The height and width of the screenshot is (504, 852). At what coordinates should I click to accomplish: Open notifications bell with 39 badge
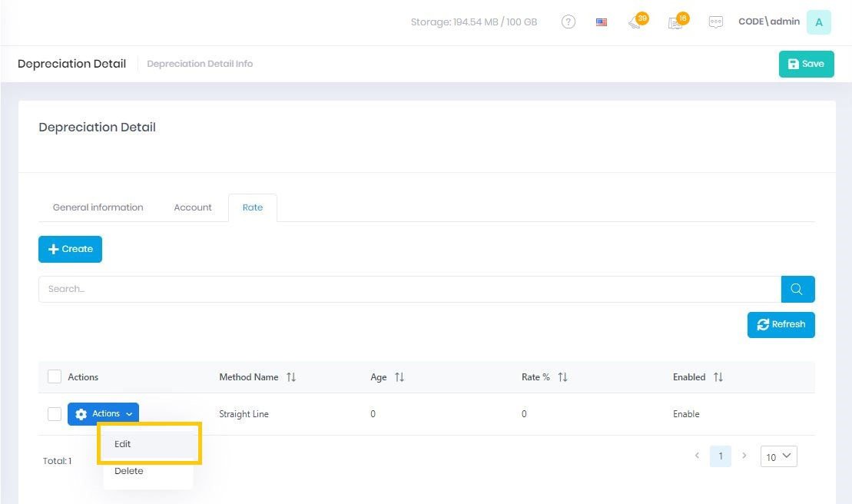coord(635,22)
